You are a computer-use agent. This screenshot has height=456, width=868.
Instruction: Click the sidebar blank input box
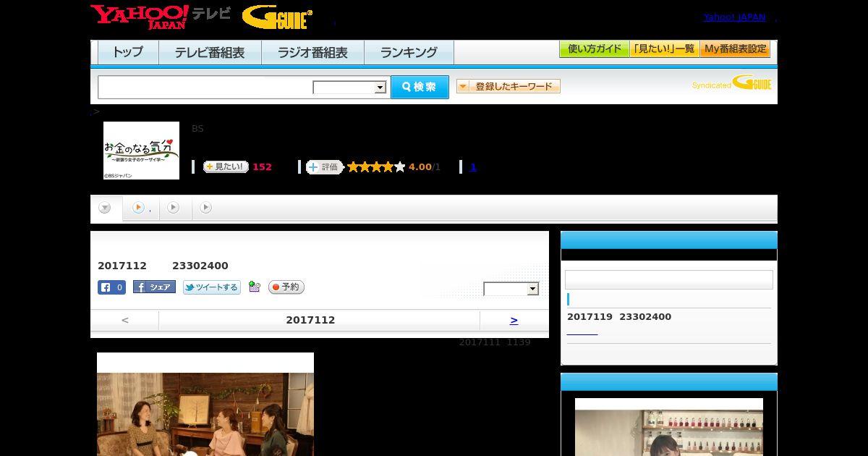[x=669, y=280]
